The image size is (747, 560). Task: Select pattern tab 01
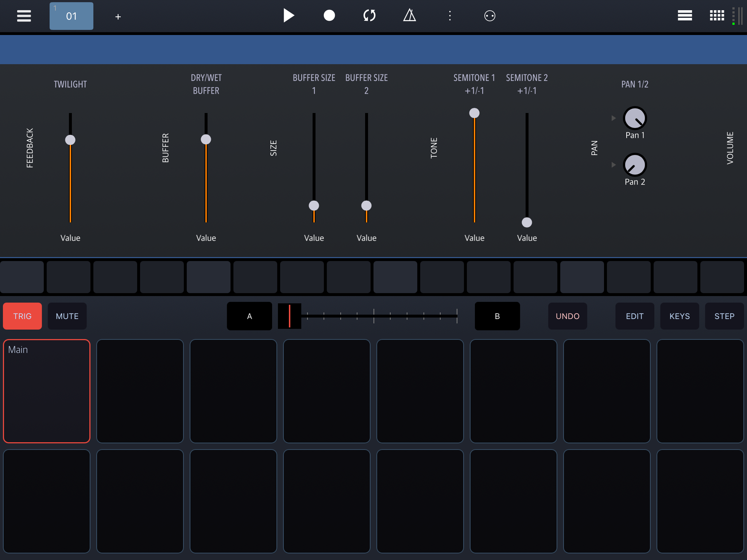click(71, 16)
